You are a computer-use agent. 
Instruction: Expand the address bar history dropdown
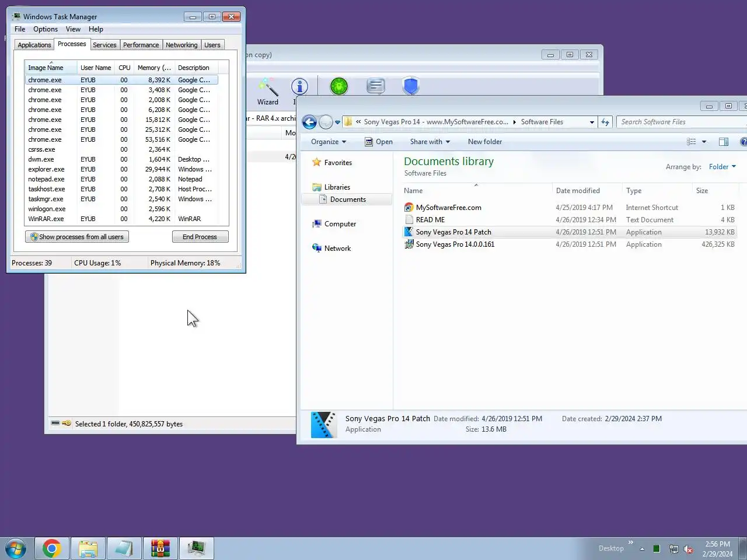[592, 122]
